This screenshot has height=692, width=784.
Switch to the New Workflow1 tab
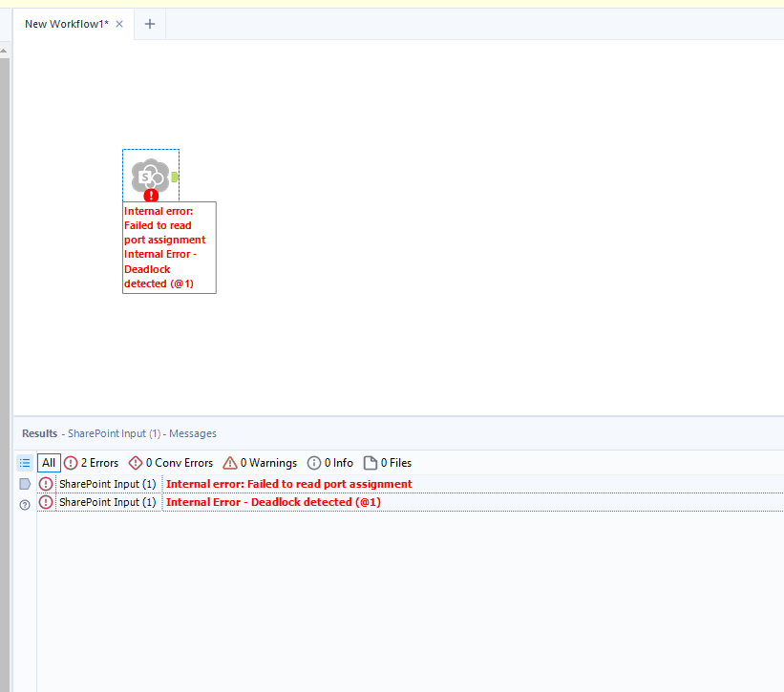point(67,23)
